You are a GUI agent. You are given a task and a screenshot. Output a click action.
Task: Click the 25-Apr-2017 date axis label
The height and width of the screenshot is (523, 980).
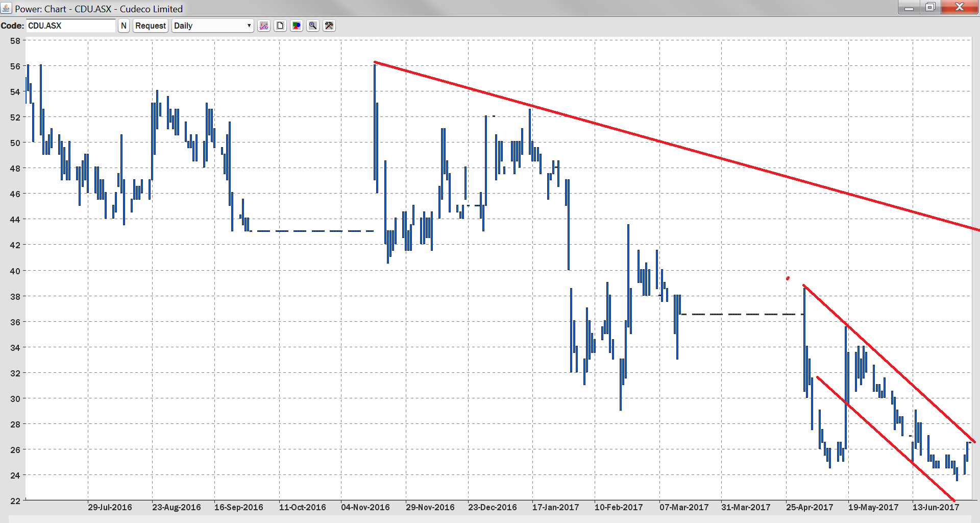coord(810,507)
